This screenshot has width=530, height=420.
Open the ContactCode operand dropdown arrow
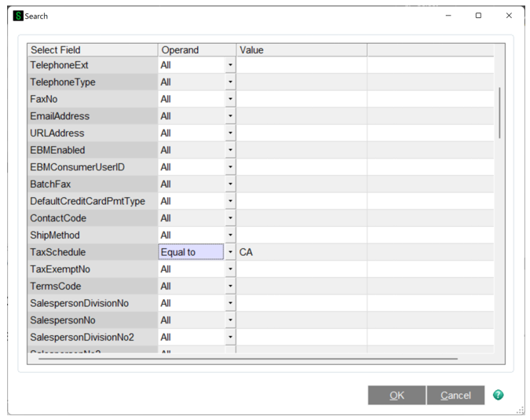click(231, 218)
